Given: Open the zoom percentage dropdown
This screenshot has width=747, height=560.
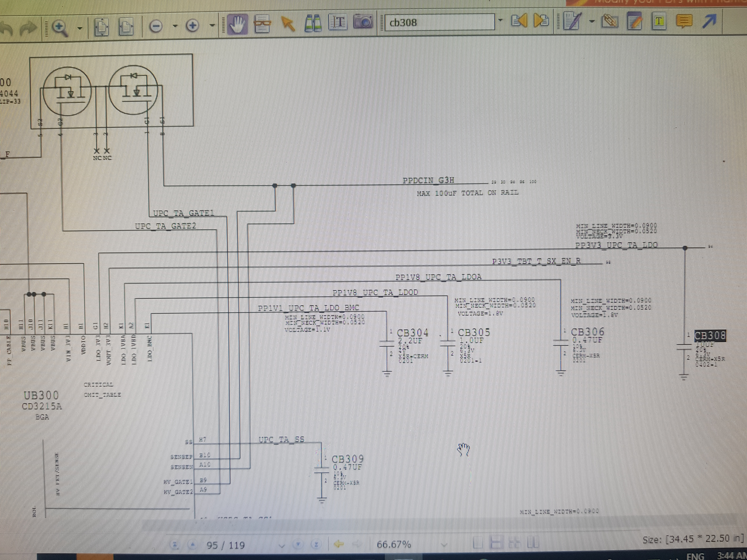Looking at the screenshot, I should [x=444, y=545].
